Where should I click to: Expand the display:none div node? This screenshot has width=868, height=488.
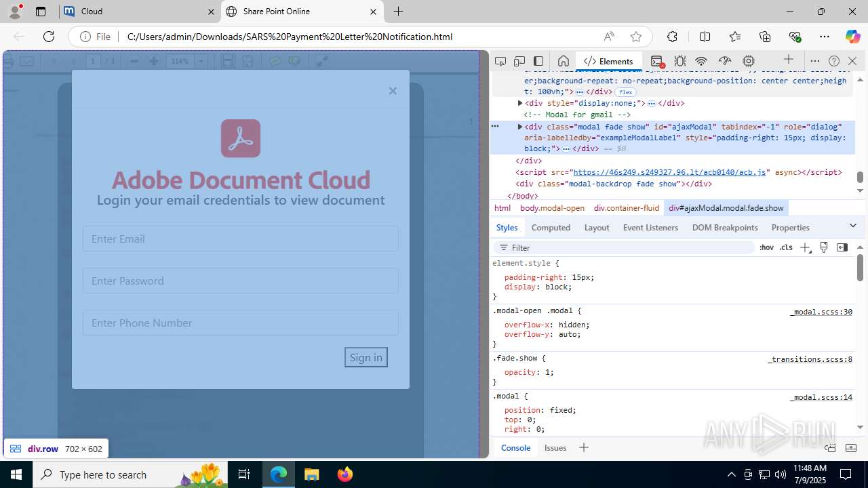[520, 103]
